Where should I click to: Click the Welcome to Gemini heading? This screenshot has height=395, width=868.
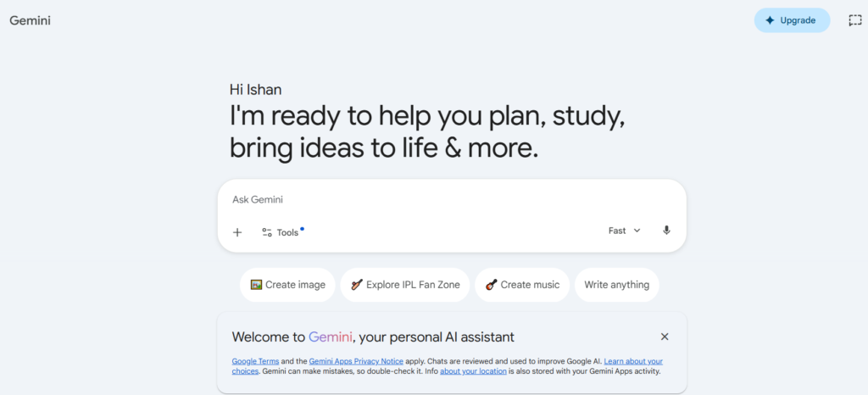(x=373, y=337)
